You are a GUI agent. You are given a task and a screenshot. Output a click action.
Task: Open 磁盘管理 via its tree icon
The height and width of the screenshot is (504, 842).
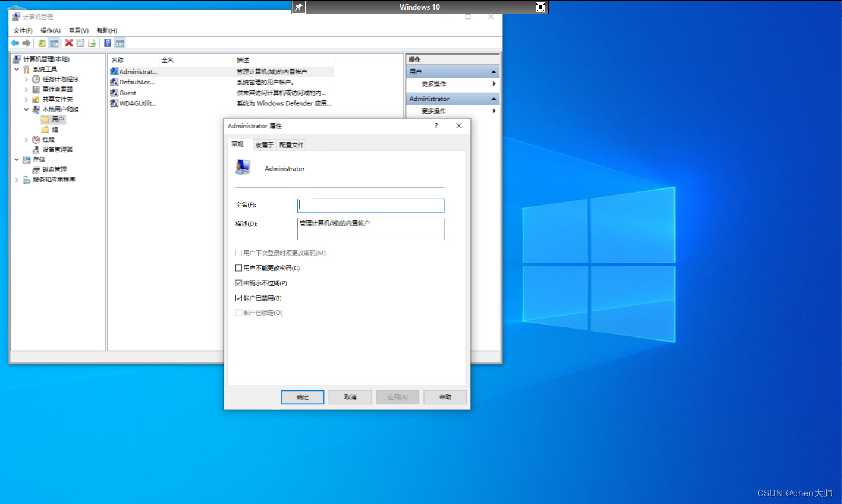(36, 169)
